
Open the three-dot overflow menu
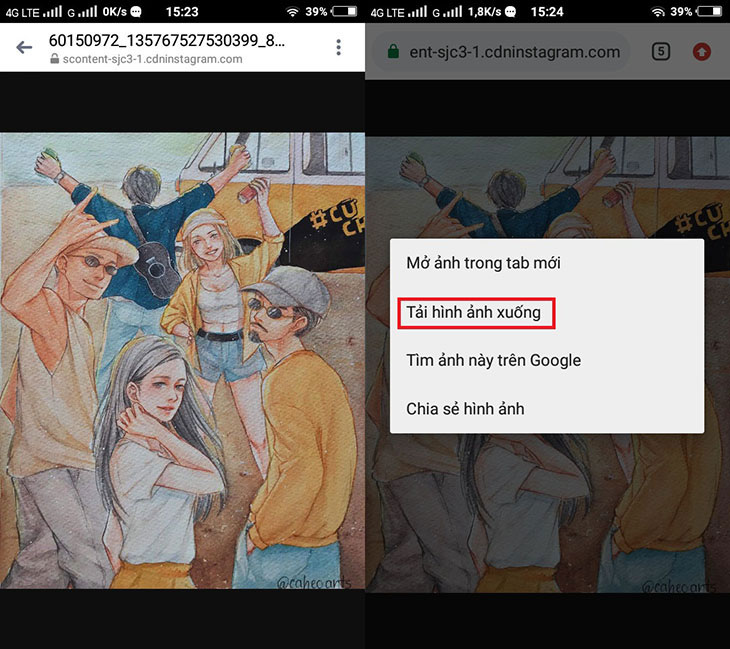(339, 48)
